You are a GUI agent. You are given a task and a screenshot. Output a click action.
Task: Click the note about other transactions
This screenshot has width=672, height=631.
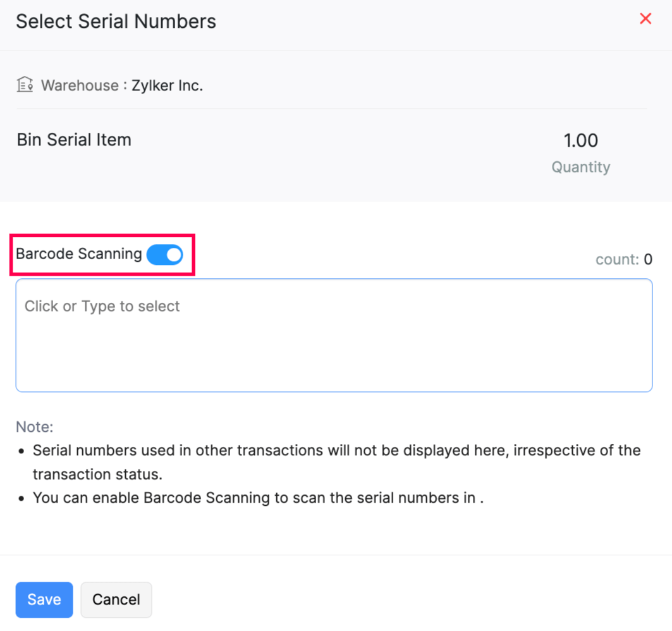(336, 451)
